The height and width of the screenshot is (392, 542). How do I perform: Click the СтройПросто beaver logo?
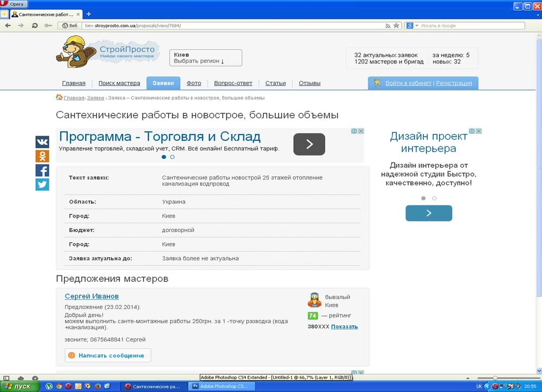click(108, 52)
